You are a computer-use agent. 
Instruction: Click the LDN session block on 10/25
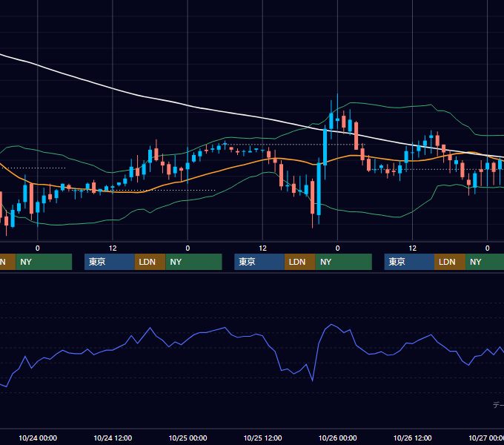coord(300,262)
